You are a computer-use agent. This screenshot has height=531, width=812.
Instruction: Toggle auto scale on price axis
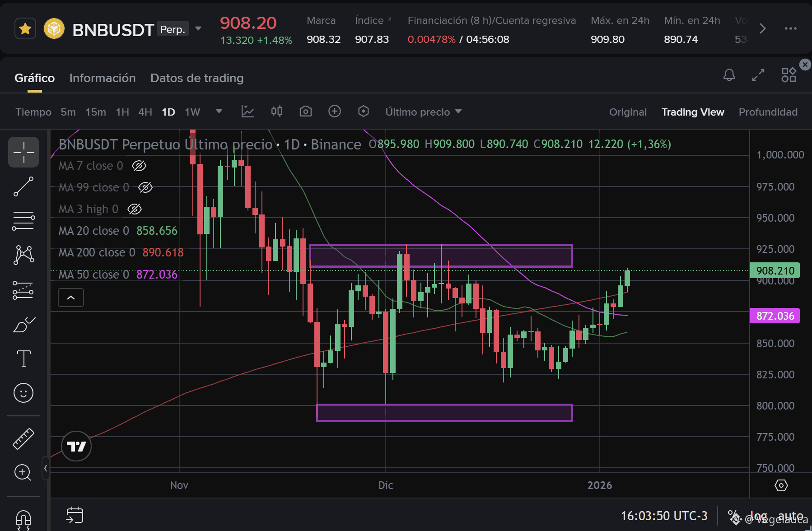coord(791,516)
